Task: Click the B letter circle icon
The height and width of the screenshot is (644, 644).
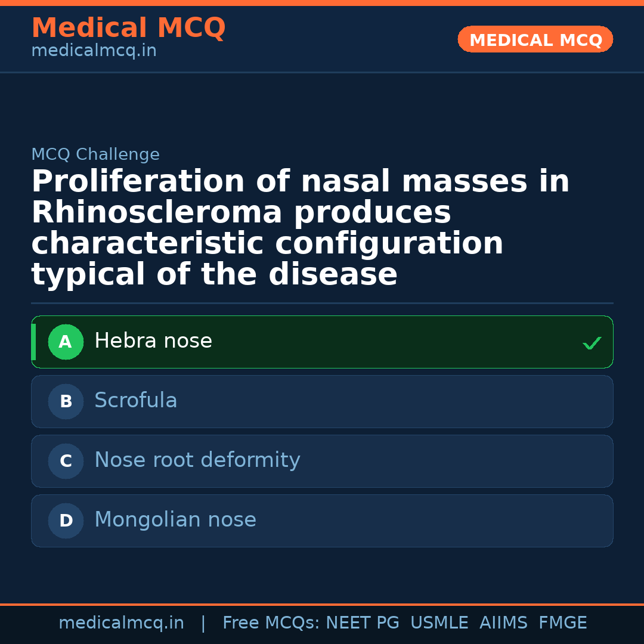Action: (x=66, y=401)
